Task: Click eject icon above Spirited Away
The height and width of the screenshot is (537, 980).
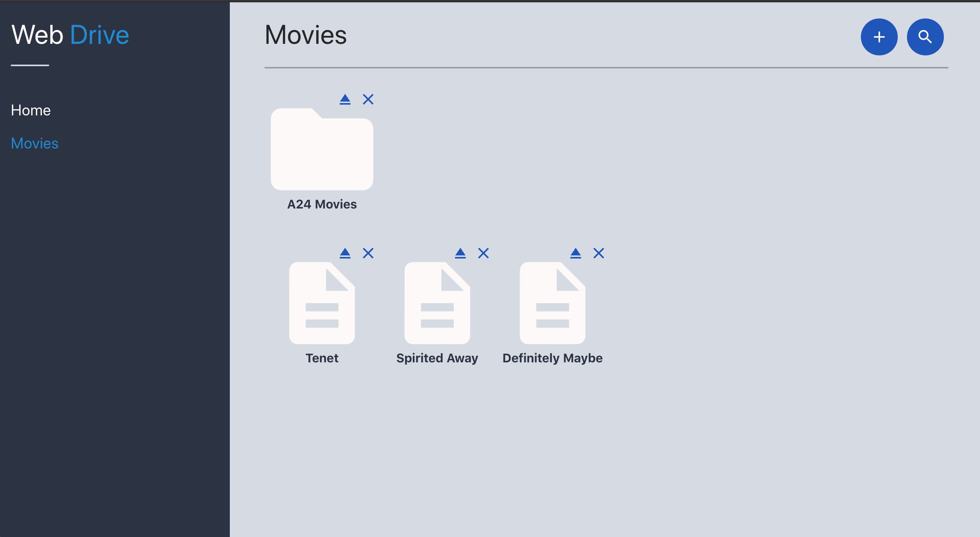Action: [460, 253]
